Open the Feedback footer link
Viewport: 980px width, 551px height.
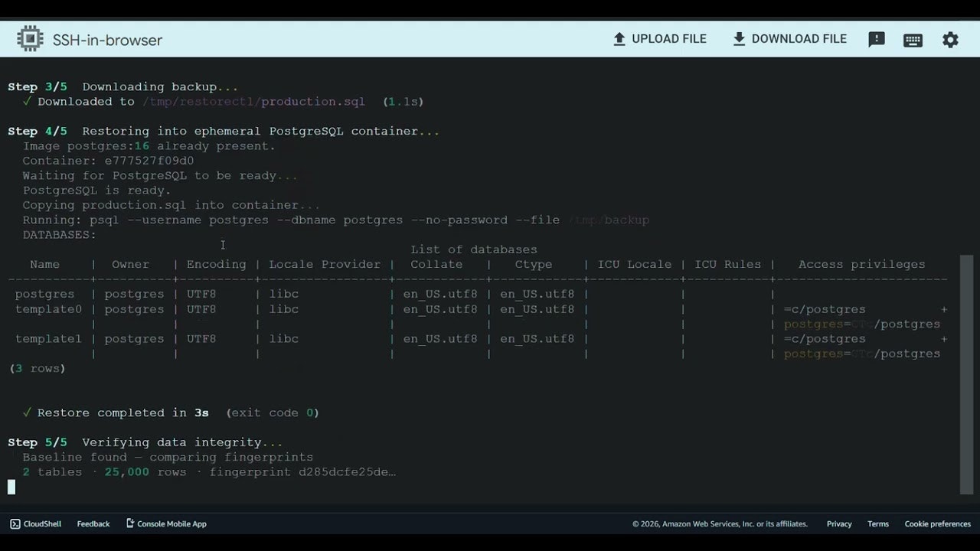pyautogui.click(x=93, y=524)
